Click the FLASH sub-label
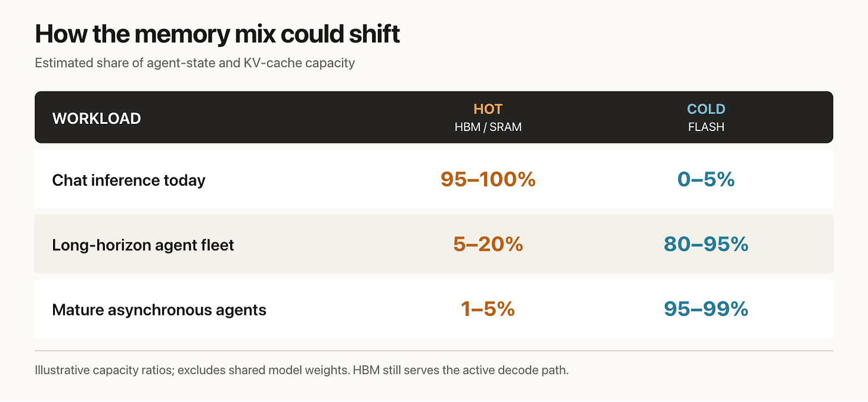868x402 pixels. click(x=706, y=127)
